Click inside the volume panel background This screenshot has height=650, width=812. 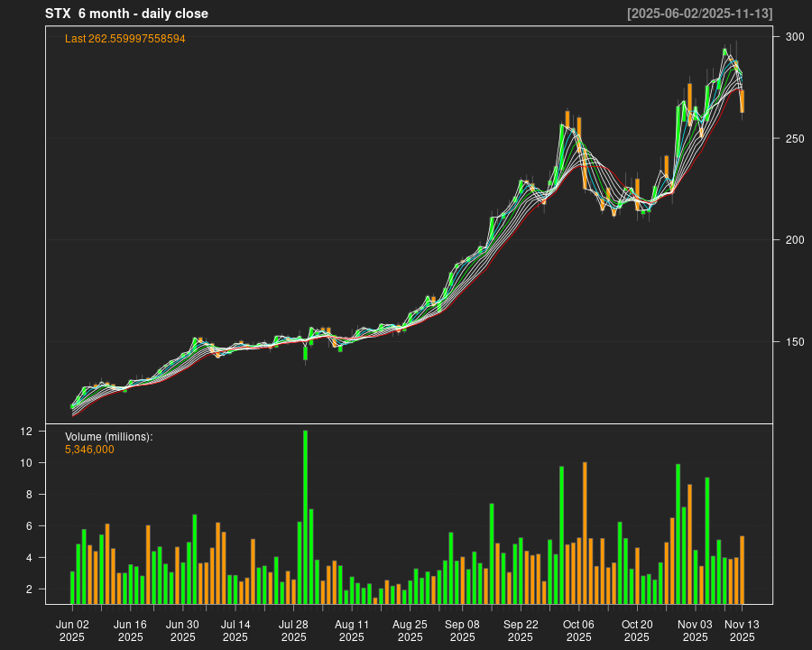[x=406, y=469]
